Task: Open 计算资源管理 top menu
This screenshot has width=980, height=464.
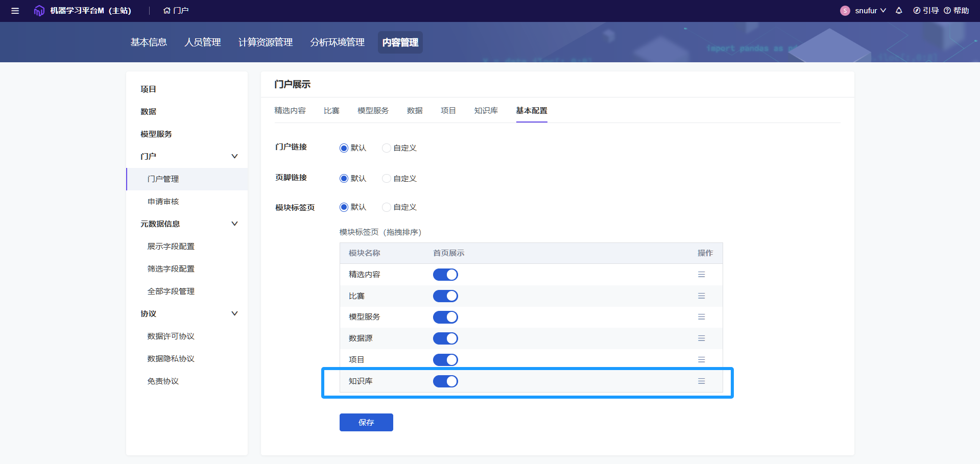Action: pos(266,42)
